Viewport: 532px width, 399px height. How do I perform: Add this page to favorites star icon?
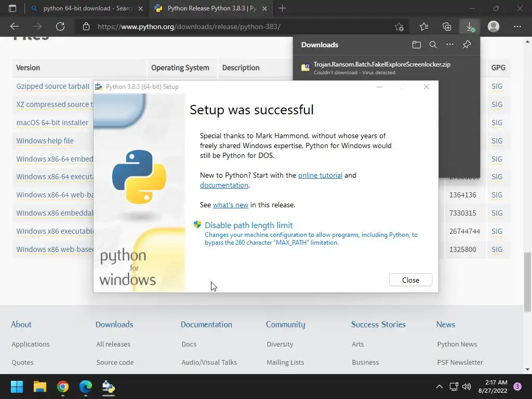pos(400,26)
